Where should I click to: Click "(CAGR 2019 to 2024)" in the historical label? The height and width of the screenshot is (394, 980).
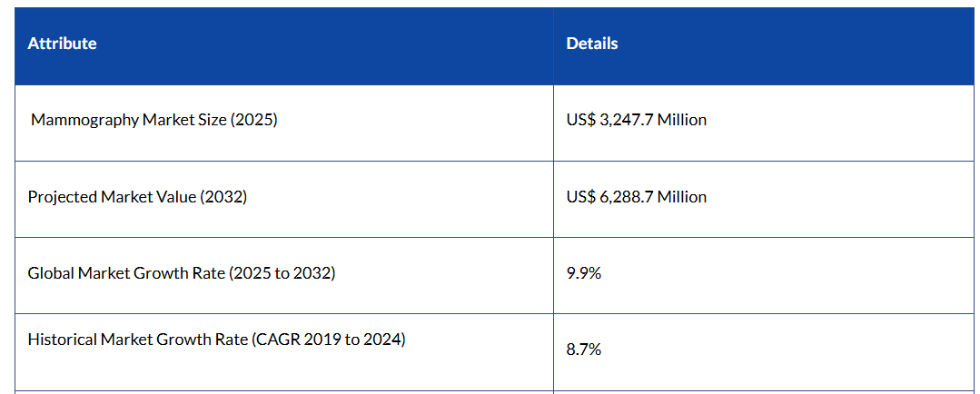(329, 340)
